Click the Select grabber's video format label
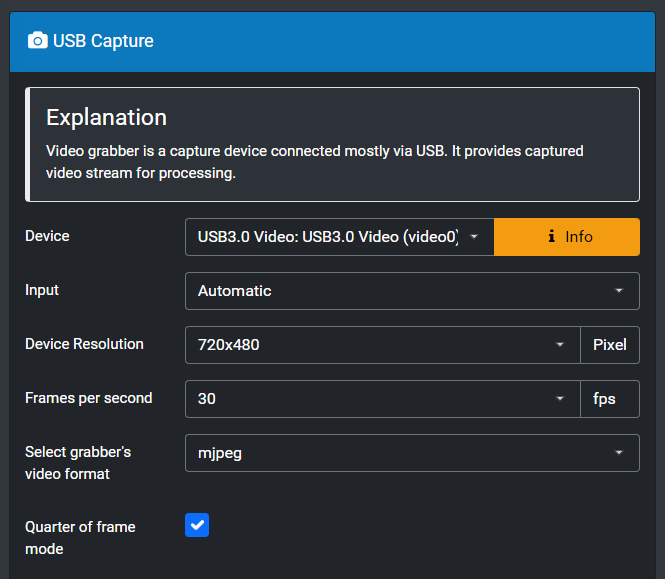 click(x=78, y=463)
